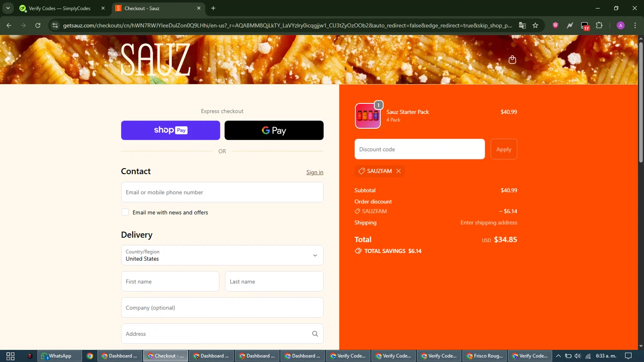Open the Windows Task View icon
Image resolution: width=644 pixels, height=362 pixels.
click(x=10, y=356)
